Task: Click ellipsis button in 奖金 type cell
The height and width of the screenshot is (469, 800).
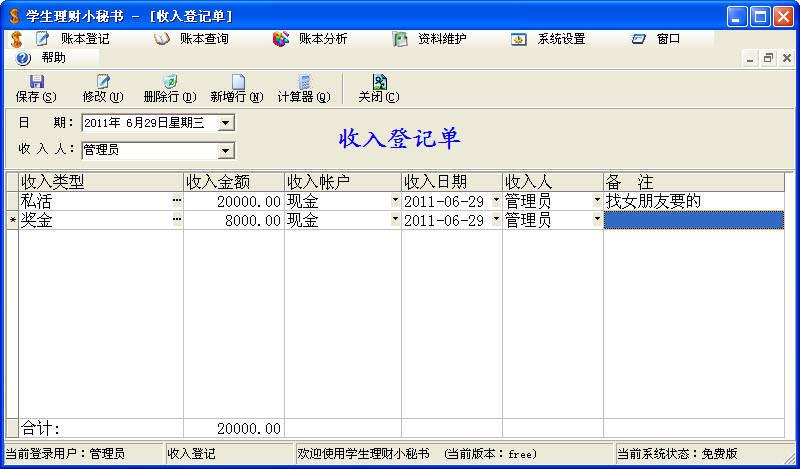Action: 177,219
